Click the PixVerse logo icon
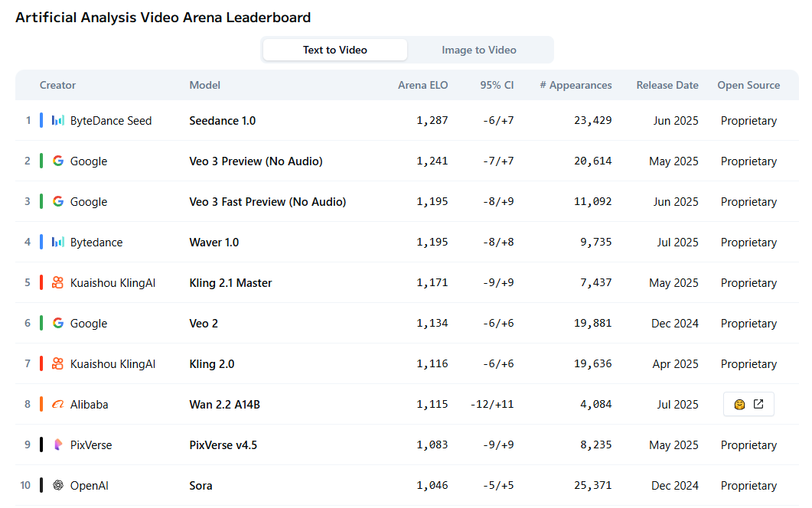Viewport: 812px width, 508px height. (58, 445)
